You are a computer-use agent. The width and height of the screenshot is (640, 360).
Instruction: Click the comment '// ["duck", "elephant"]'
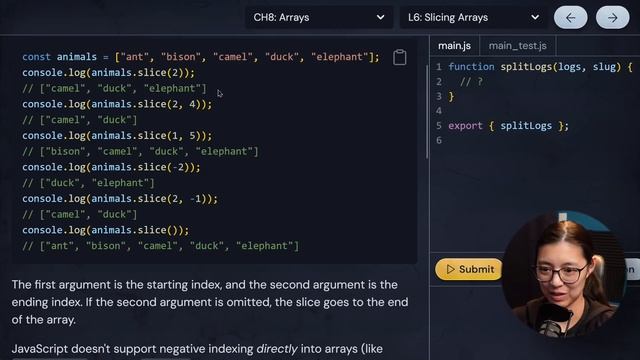coord(88,183)
